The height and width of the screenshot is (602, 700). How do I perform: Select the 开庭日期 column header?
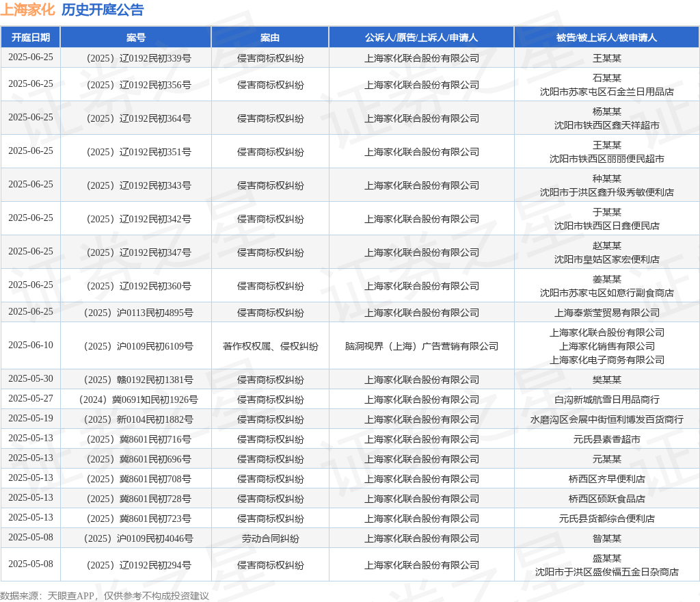click(x=30, y=38)
